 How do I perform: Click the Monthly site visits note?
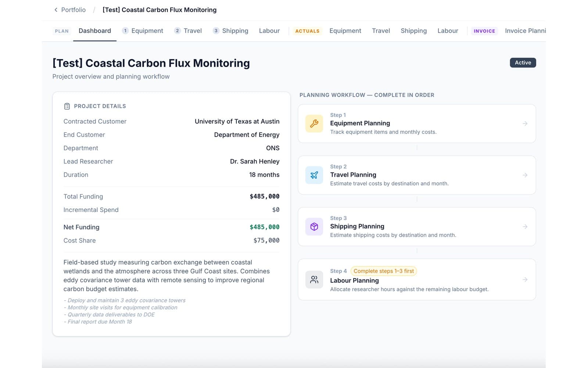121,308
